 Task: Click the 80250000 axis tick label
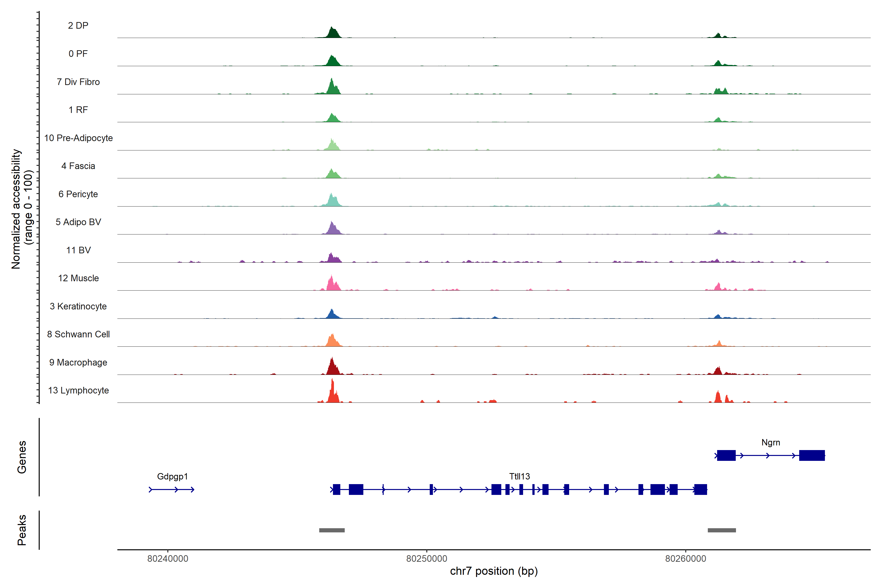click(x=426, y=559)
